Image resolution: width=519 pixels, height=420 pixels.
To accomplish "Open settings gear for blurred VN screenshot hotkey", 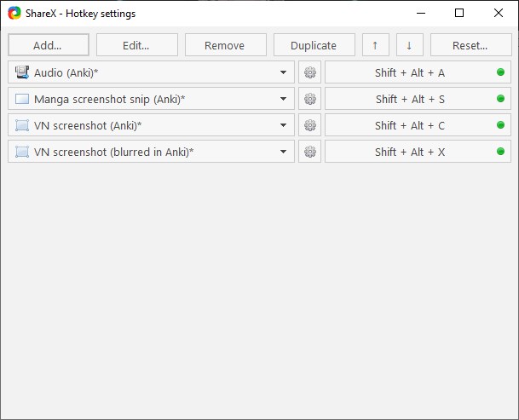I will point(309,152).
